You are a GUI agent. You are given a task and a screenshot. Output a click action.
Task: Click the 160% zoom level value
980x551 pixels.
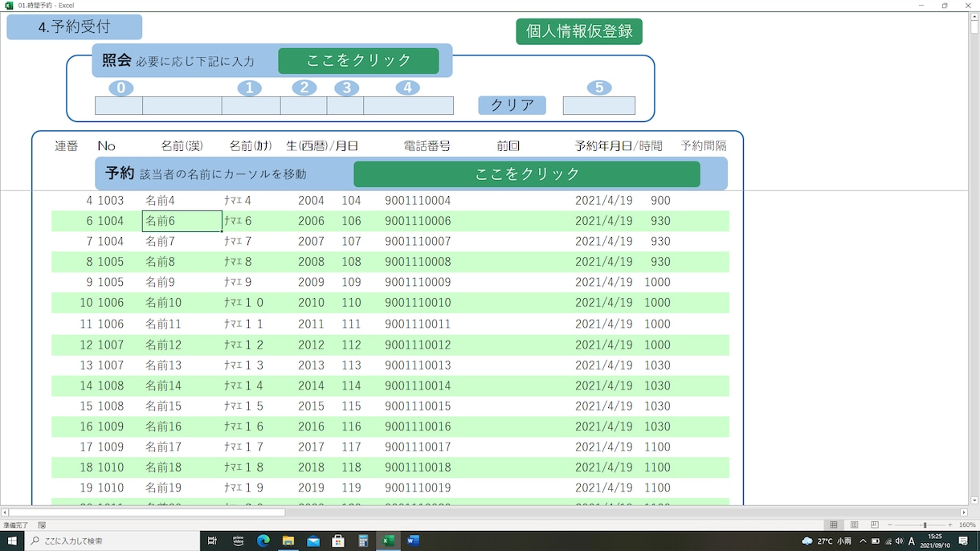coord(967,524)
